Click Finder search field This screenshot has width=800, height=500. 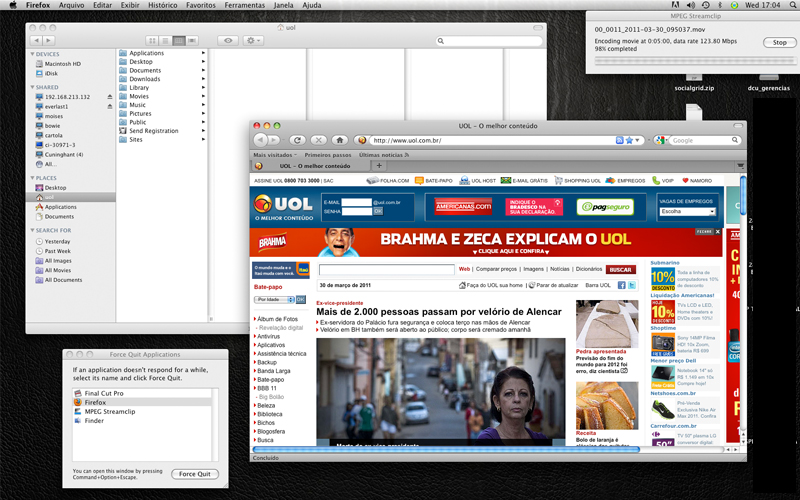point(490,40)
